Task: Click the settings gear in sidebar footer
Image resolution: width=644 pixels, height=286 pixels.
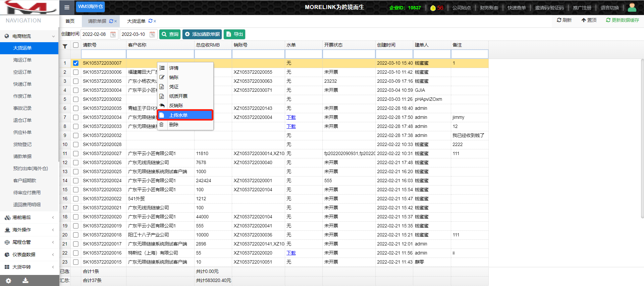Action: [x=8, y=281]
